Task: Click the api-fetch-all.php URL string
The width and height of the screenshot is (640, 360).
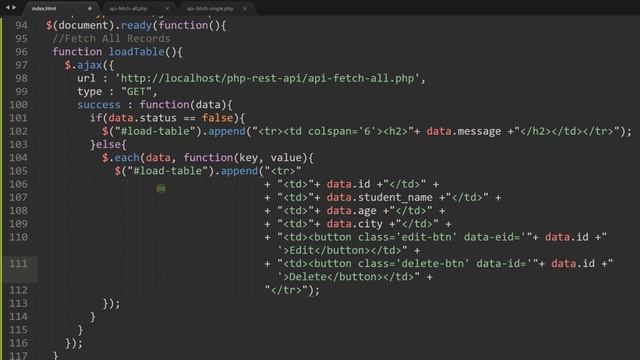Action: (267, 78)
